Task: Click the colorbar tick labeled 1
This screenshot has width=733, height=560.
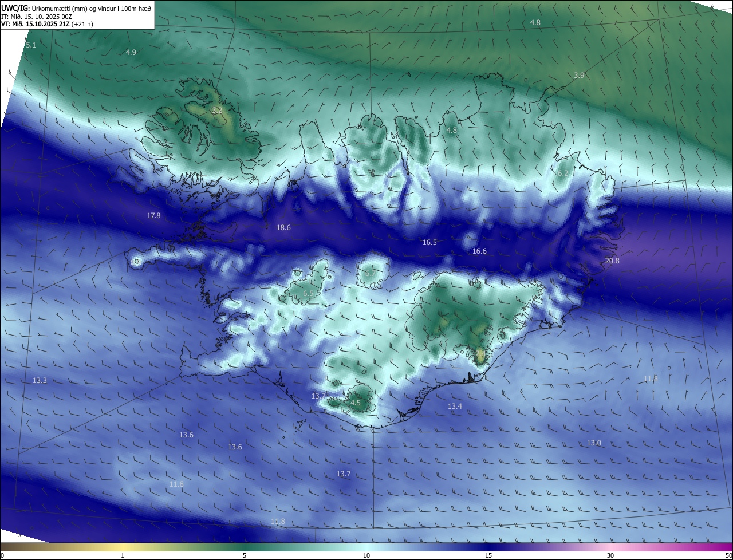Action: [123, 555]
